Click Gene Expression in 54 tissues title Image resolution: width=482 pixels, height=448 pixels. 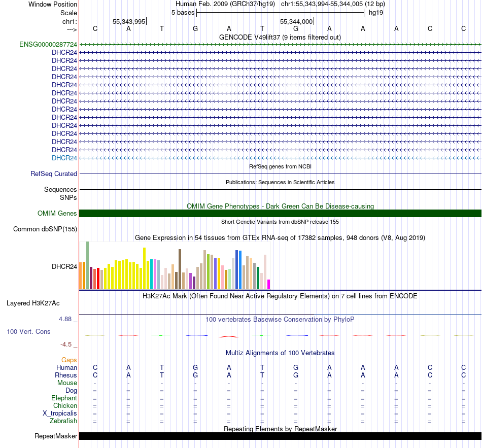click(x=280, y=237)
